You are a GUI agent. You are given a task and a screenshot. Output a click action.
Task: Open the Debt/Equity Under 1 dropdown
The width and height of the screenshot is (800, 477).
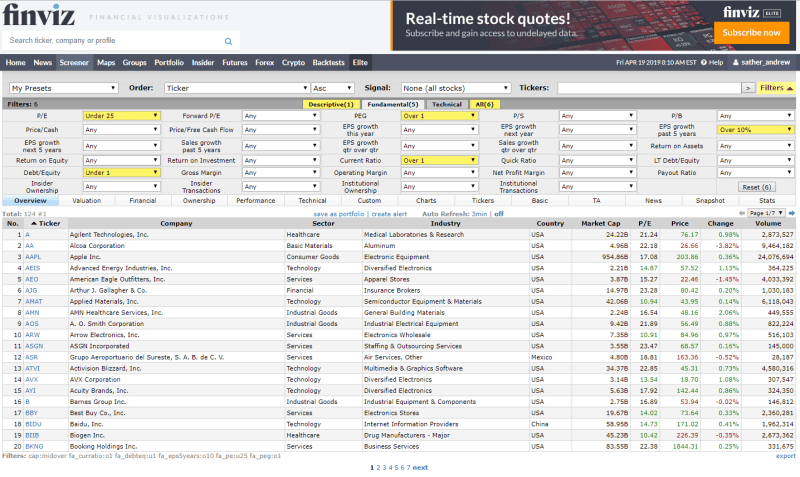point(121,172)
